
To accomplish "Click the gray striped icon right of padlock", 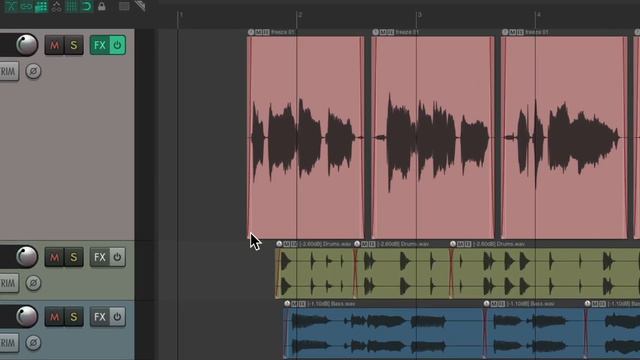I will coord(124,6).
